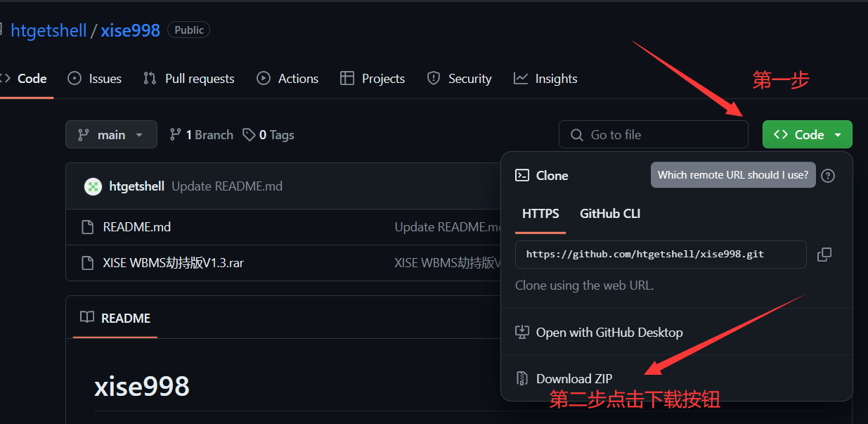Click the XISE WBMS rar file icon
Image resolution: width=868 pixels, height=424 pixels.
point(88,263)
